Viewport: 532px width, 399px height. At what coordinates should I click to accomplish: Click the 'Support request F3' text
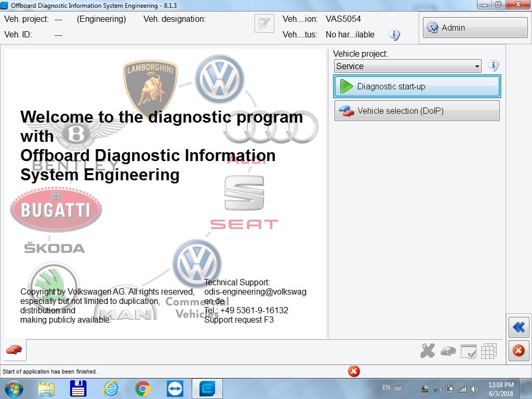click(x=239, y=320)
